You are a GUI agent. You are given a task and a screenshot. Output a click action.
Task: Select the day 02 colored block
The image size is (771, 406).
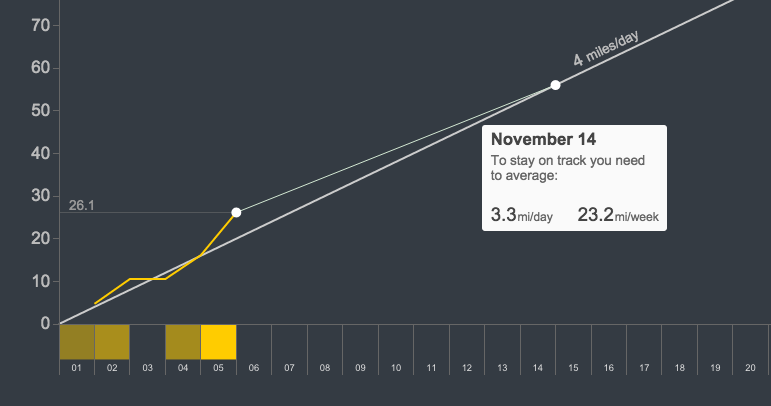pyautogui.click(x=112, y=342)
